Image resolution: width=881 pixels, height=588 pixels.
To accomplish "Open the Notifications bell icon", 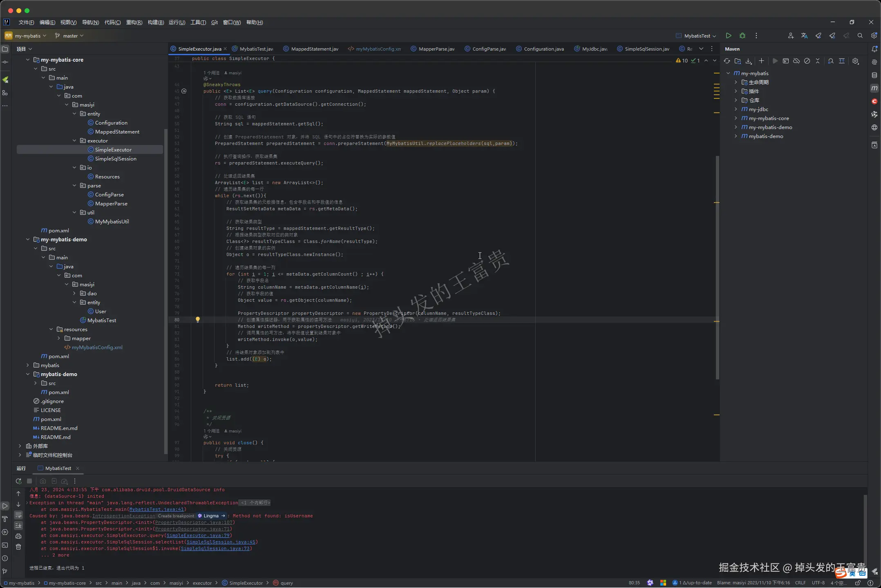I will click(874, 49).
